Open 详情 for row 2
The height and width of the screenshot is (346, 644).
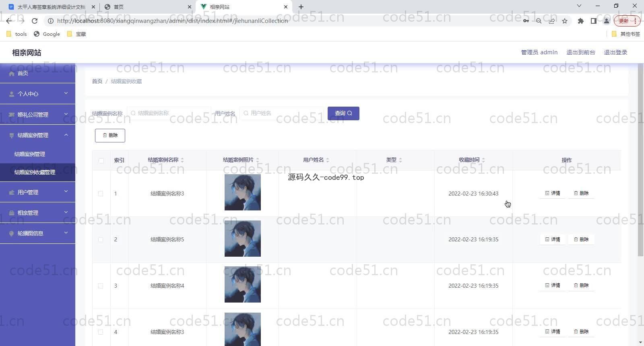pos(553,239)
